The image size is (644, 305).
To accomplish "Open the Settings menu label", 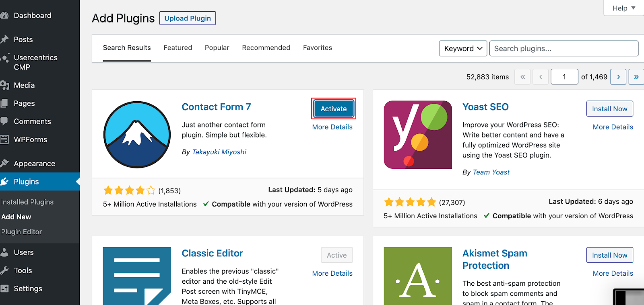I will [x=28, y=289].
